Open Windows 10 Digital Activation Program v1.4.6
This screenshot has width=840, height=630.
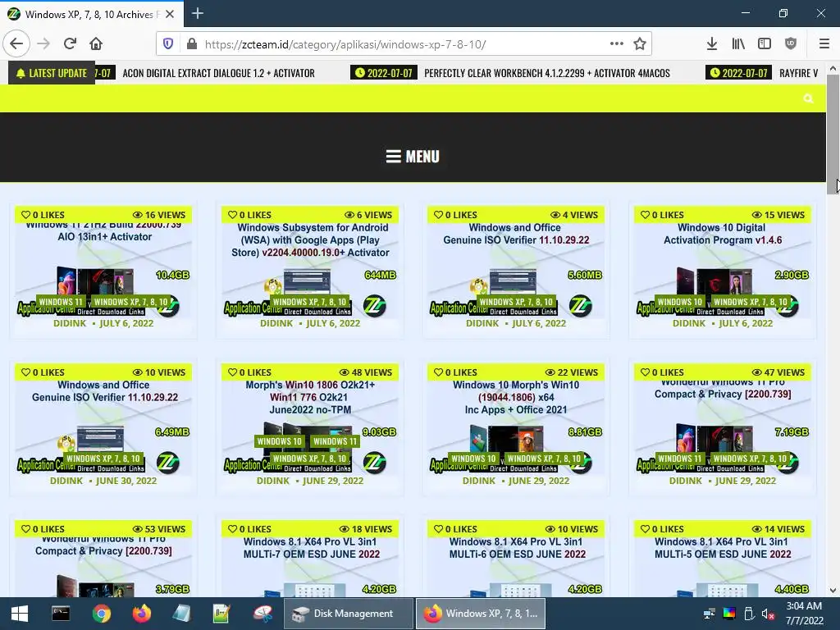pyautogui.click(x=723, y=234)
